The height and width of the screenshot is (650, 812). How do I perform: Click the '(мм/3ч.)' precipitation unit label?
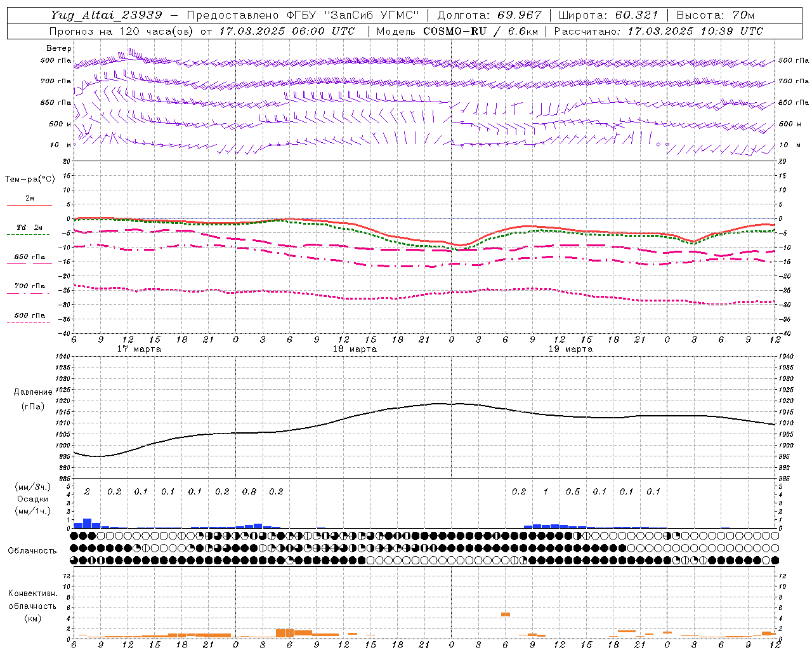(33, 487)
